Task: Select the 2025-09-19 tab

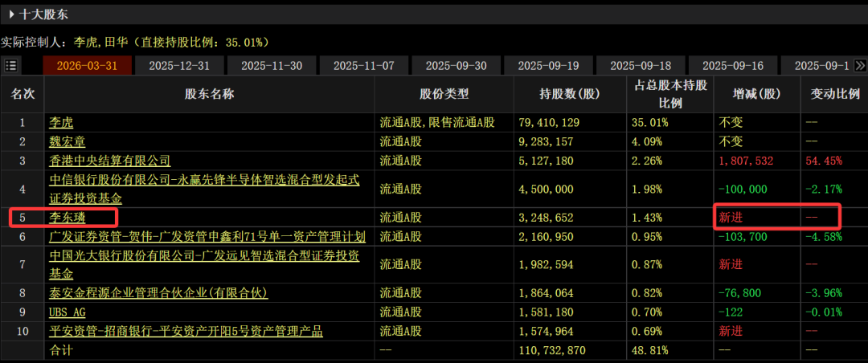Action: 549,66
